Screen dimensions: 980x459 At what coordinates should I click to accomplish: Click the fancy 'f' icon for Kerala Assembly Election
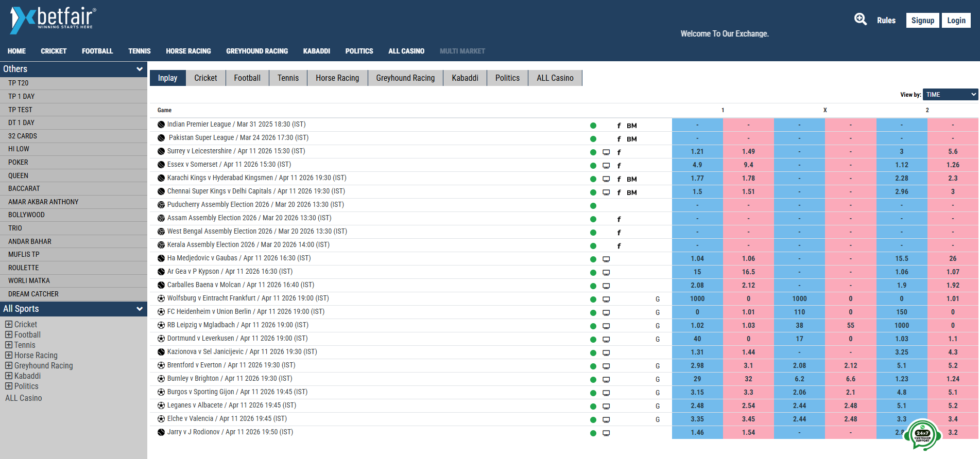[x=618, y=246]
